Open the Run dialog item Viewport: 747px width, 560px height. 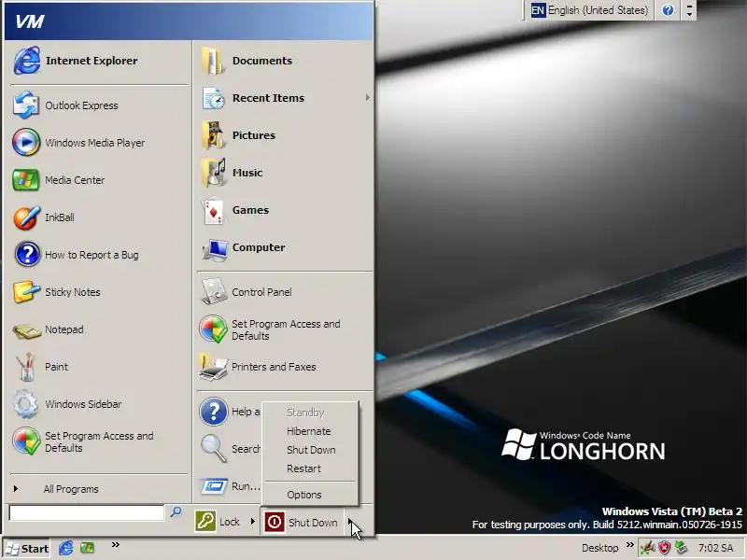click(x=230, y=486)
